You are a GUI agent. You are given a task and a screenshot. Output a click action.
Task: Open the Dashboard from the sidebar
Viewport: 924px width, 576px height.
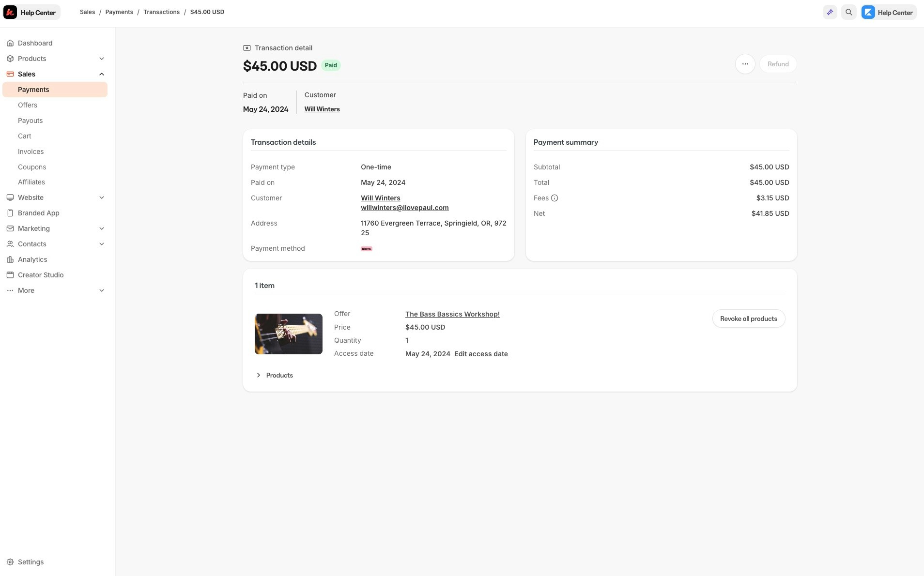pos(35,43)
